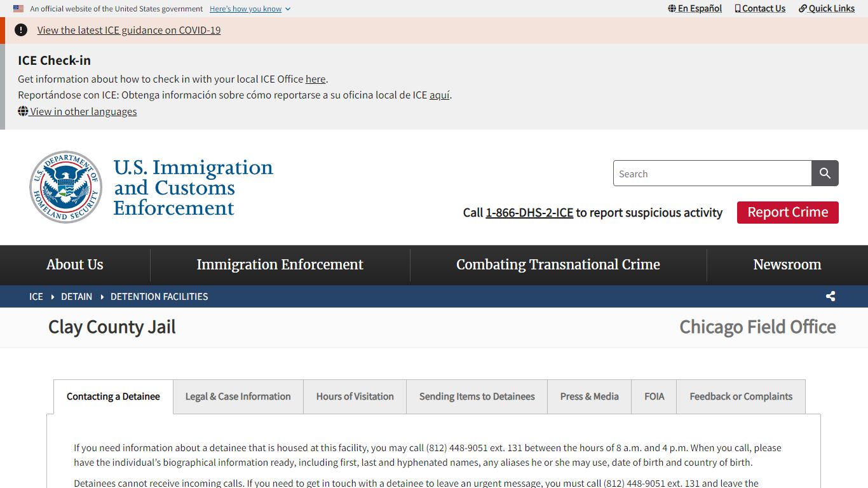
Task: Go to ICE breadcrumb
Action: pos(36,296)
